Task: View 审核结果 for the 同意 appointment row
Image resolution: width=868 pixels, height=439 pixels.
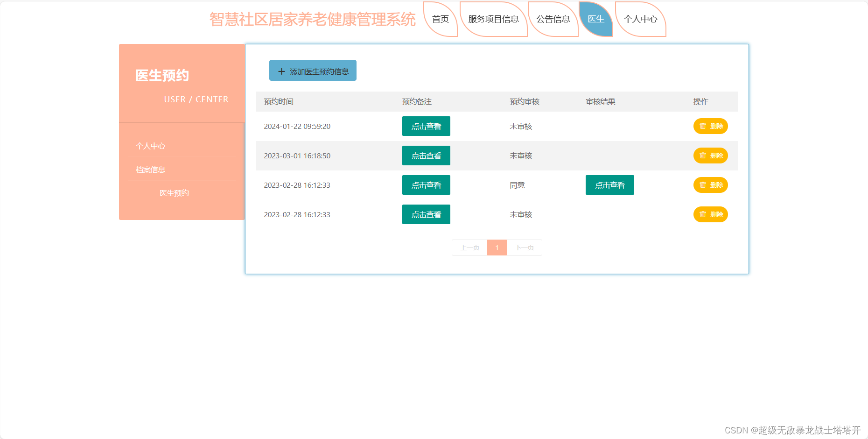Action: tap(609, 185)
